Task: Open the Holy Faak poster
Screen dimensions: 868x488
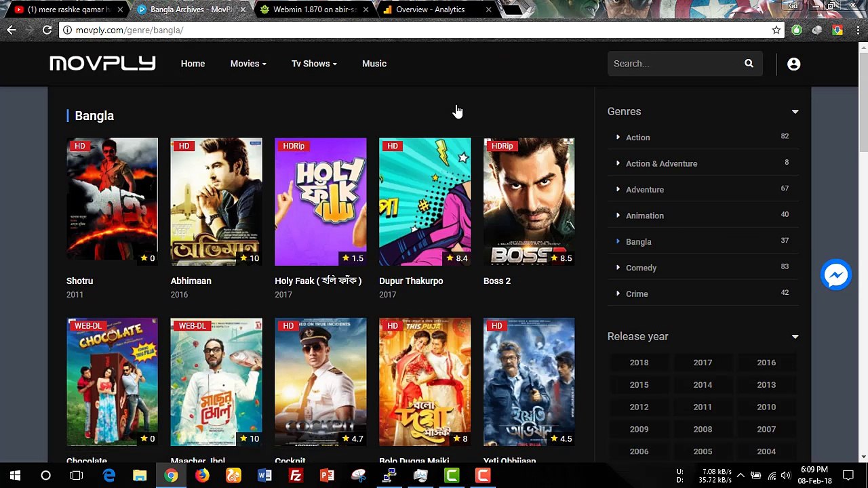Action: pyautogui.click(x=320, y=202)
